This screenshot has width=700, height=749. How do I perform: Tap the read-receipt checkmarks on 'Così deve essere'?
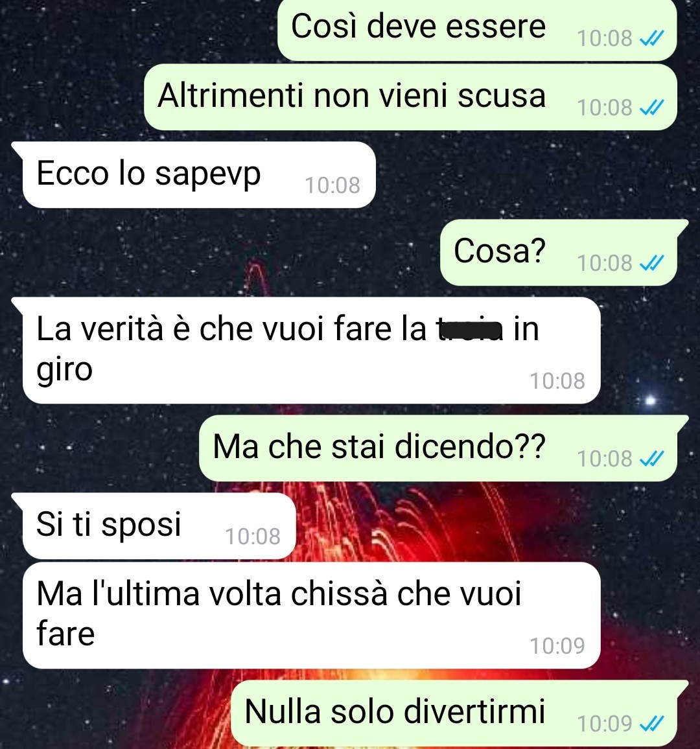pos(651,38)
